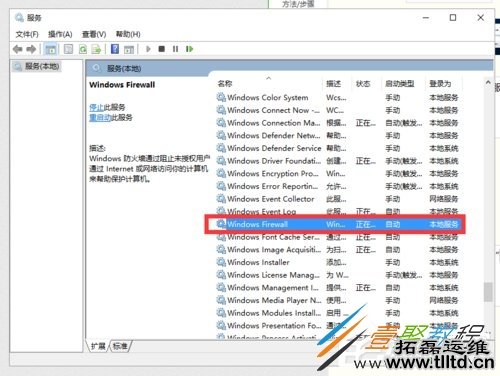The width and height of the screenshot is (500, 376).
Task: Select the Windows Event Collector service
Action: point(338,199)
